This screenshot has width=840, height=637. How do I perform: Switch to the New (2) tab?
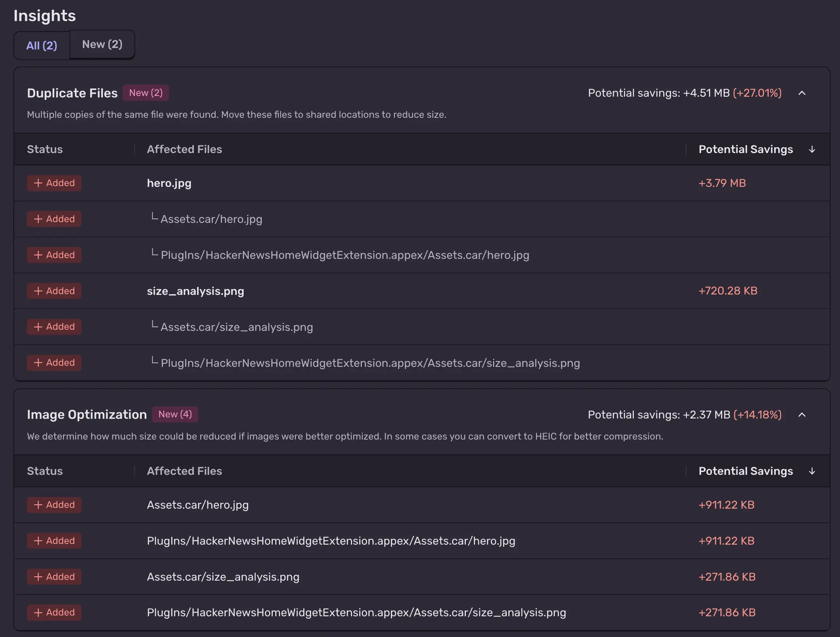pyautogui.click(x=102, y=44)
